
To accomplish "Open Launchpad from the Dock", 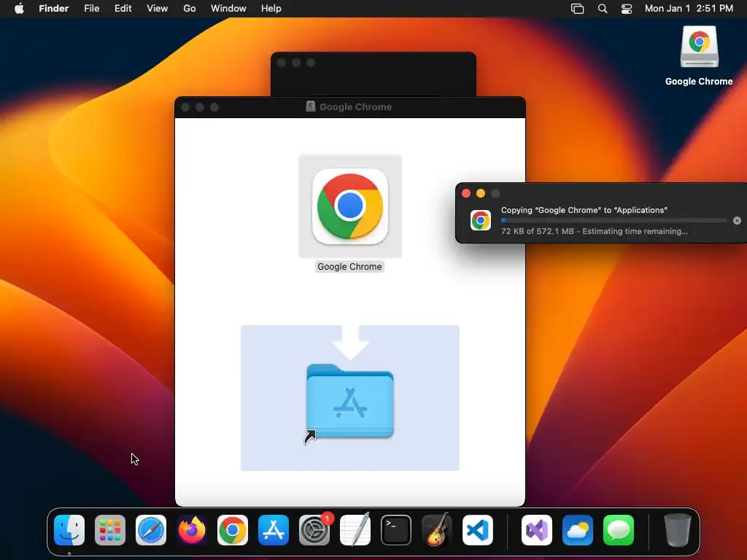I will (x=110, y=530).
